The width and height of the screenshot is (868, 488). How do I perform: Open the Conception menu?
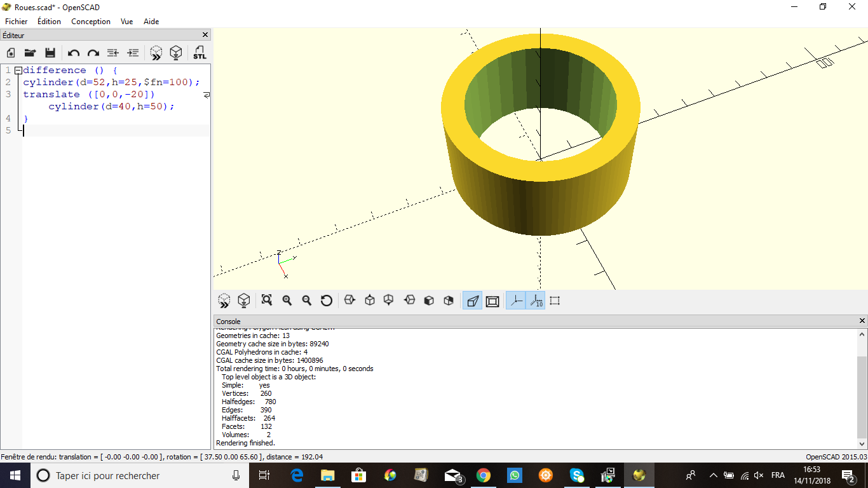point(91,21)
